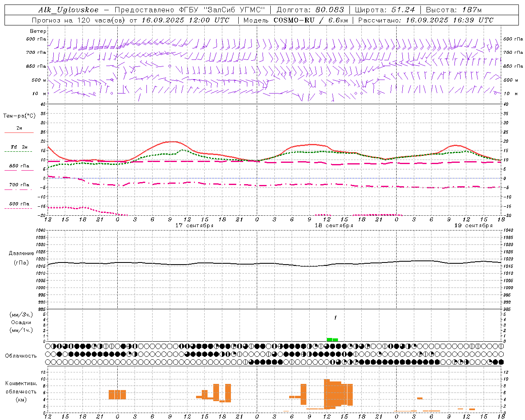The height and width of the screenshot is (420, 525).
Task: Click the Широта: 51.24 header field
Action: click(x=385, y=10)
